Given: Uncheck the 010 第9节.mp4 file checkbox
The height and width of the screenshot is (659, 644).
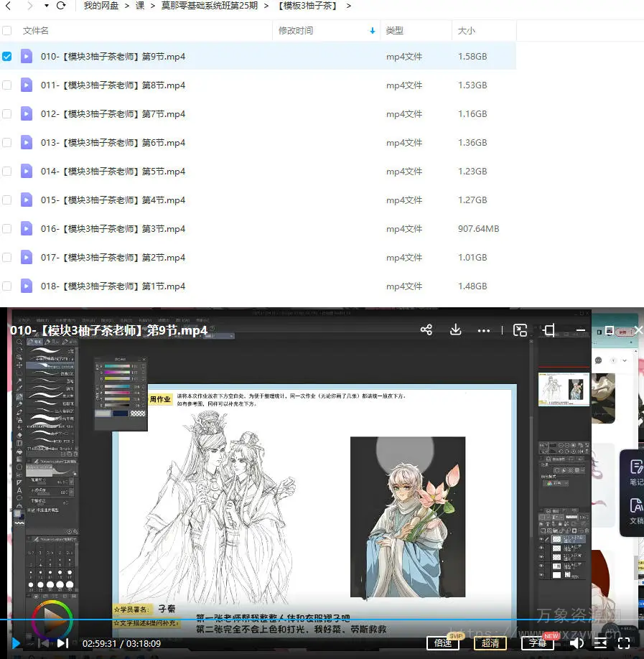Looking at the screenshot, I should (x=7, y=56).
